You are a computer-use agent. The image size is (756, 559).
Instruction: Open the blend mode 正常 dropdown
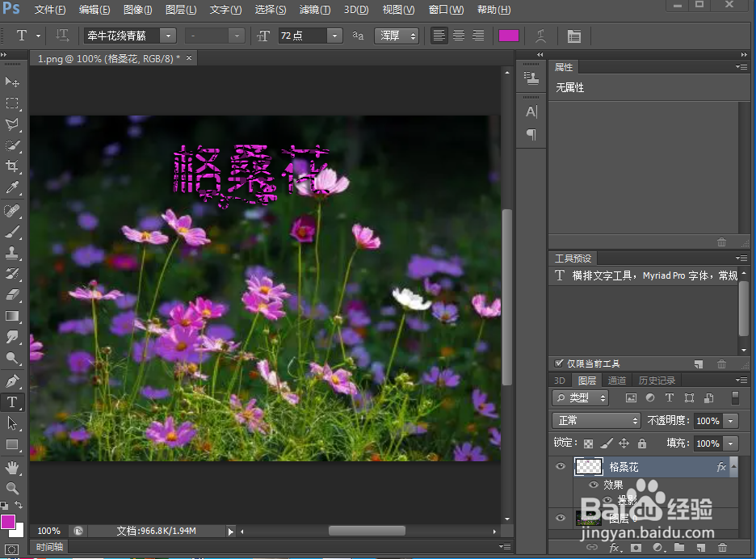(596, 421)
